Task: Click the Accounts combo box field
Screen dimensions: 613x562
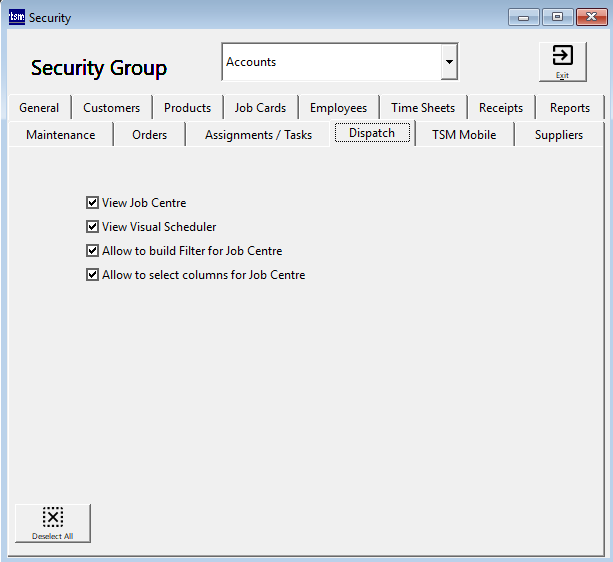Action: click(x=330, y=62)
